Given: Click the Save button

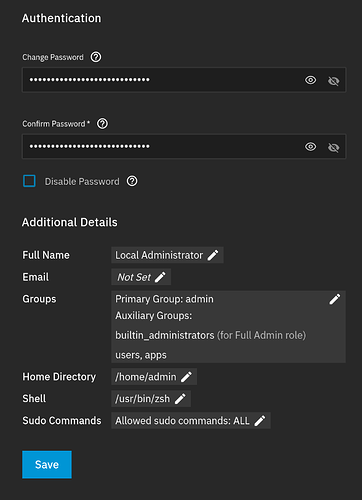Looking at the screenshot, I should click(x=47, y=465).
